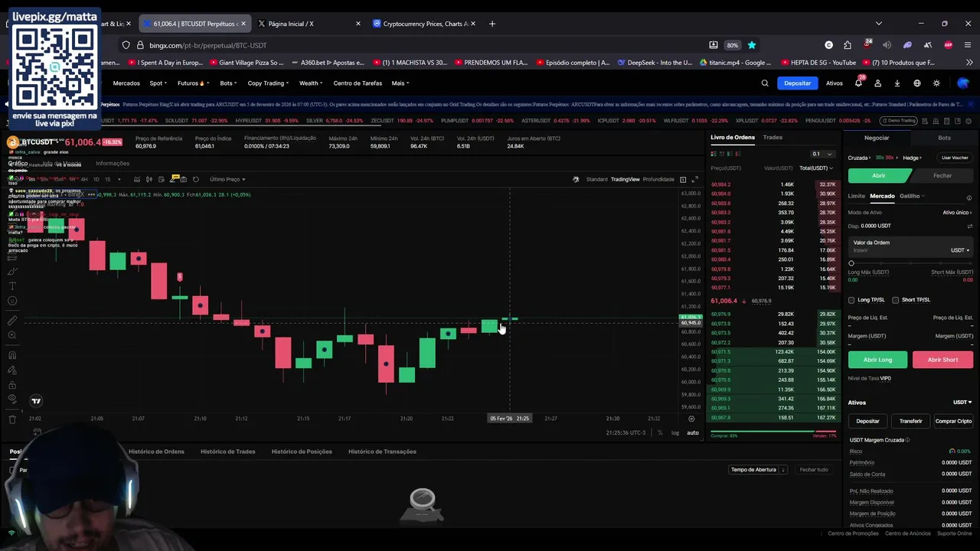Enable Long TP/SL checkbox
980x551 pixels.
pos(851,300)
